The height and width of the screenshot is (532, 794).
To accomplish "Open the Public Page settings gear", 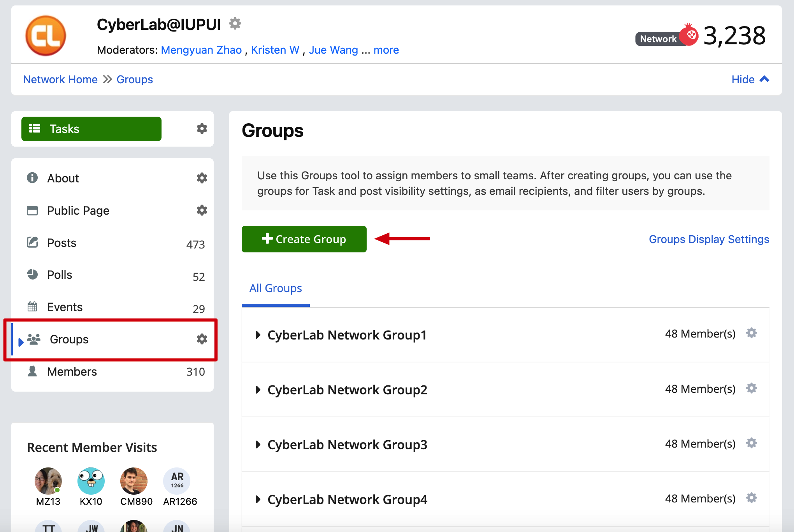I will point(202,210).
